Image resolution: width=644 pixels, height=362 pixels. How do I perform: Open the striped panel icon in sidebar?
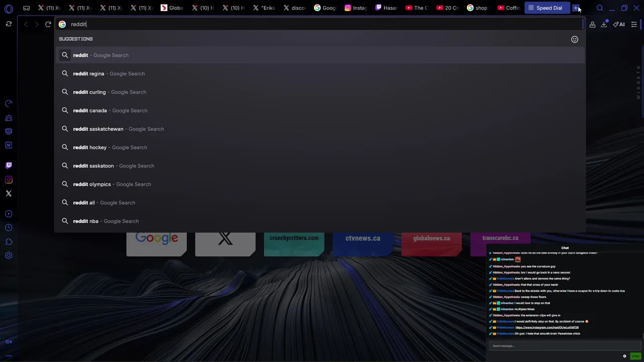pyautogui.click(x=9, y=131)
